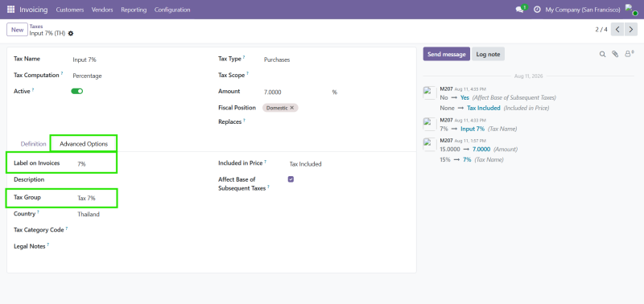Viewport: 644px width, 304px height.
Task: Click the empty Replaces field
Action: (335, 122)
